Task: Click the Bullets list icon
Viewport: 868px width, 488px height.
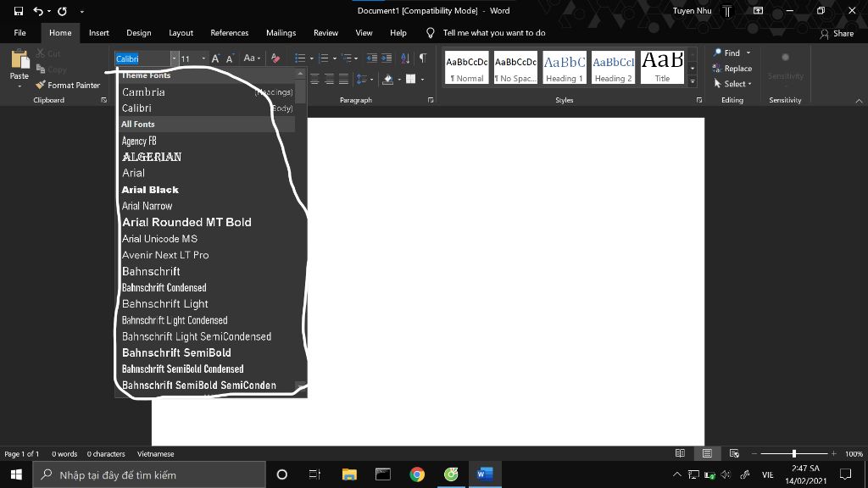Action: (300, 58)
